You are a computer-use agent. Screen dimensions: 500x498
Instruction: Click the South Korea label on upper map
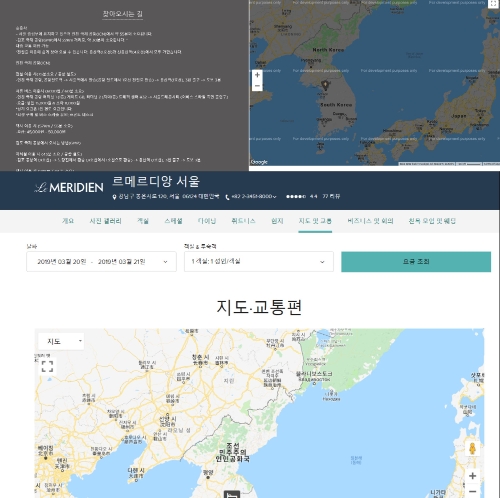click(x=336, y=105)
